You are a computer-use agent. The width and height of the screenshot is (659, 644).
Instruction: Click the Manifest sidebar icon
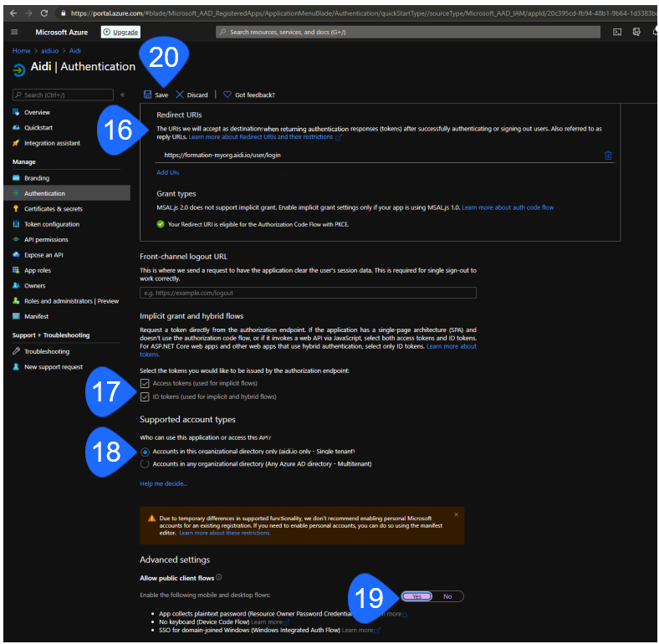tap(16, 316)
